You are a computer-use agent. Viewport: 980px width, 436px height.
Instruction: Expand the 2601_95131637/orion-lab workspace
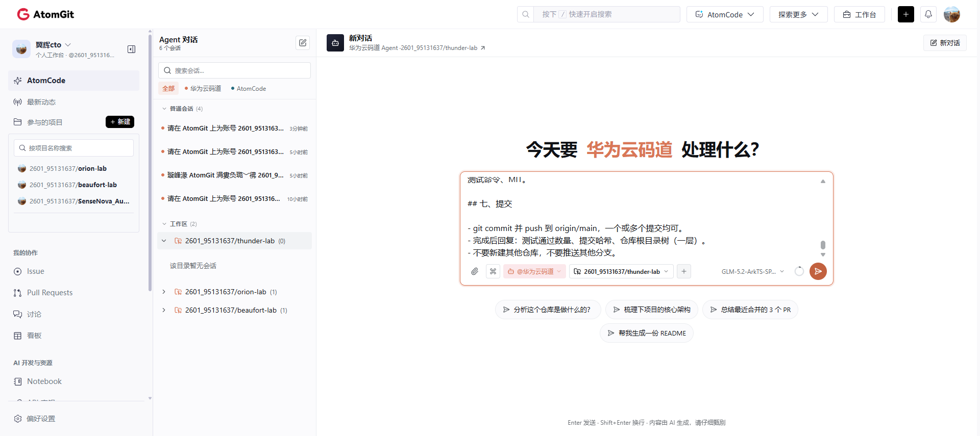(164, 292)
